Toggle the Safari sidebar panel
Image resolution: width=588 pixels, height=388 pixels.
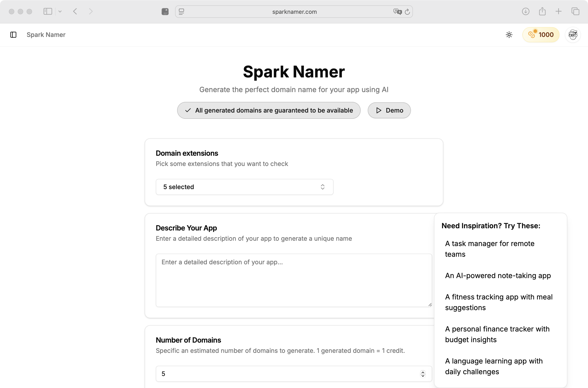[x=48, y=11]
